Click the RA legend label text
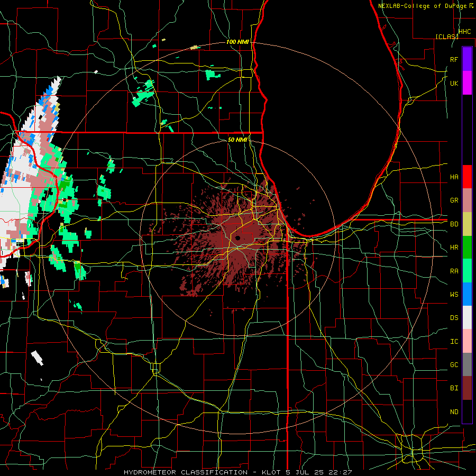Image resolution: width=476 pixels, height=476 pixels. click(x=454, y=271)
